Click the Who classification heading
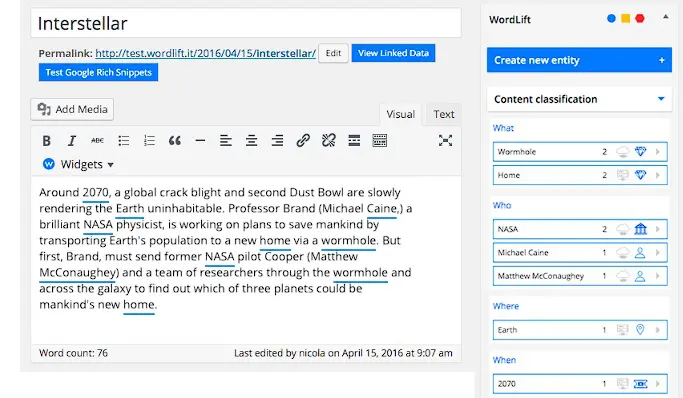 pos(502,205)
